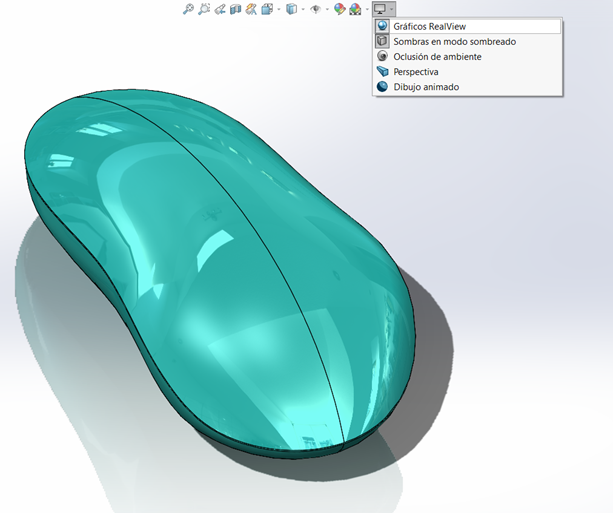Open the Dynamic Annotation Views icon
613x513 pixels.
(251, 9)
